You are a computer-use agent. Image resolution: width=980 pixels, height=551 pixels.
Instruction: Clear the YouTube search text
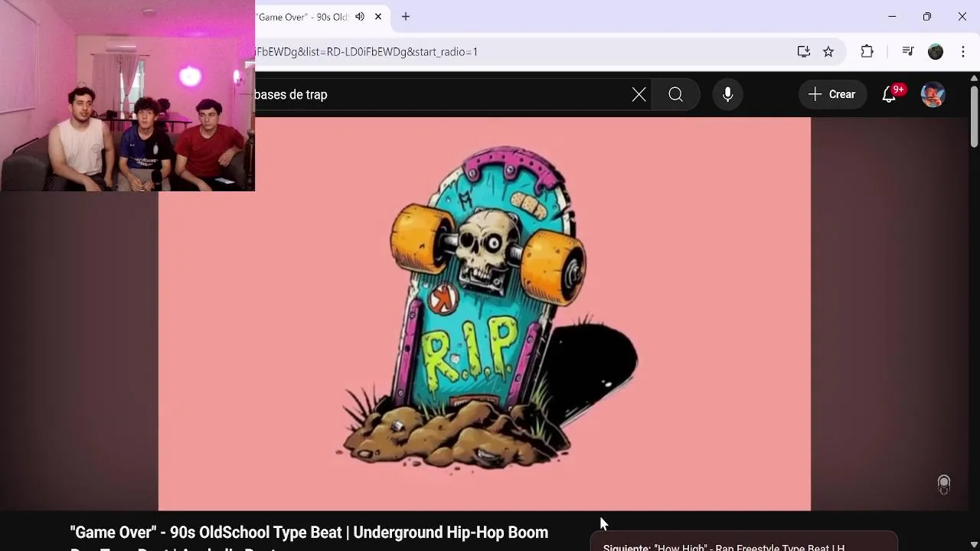tap(639, 95)
